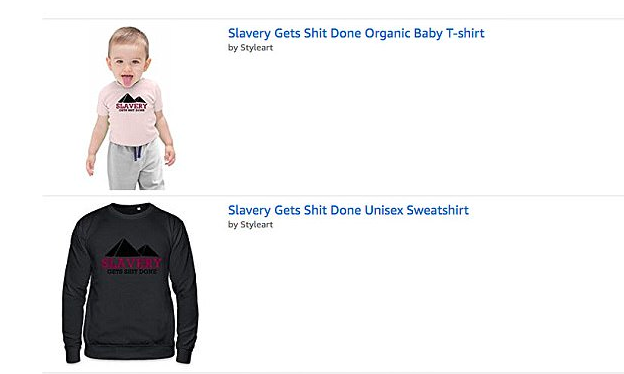Click the baby's blond hair
The image size is (624, 374).
click(x=128, y=38)
